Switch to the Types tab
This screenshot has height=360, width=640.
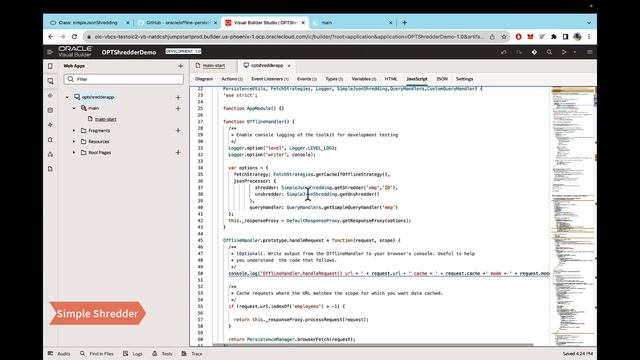tap(334, 79)
